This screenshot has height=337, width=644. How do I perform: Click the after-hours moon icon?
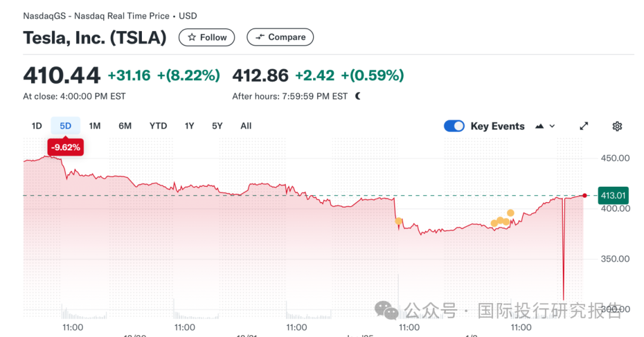tap(358, 96)
